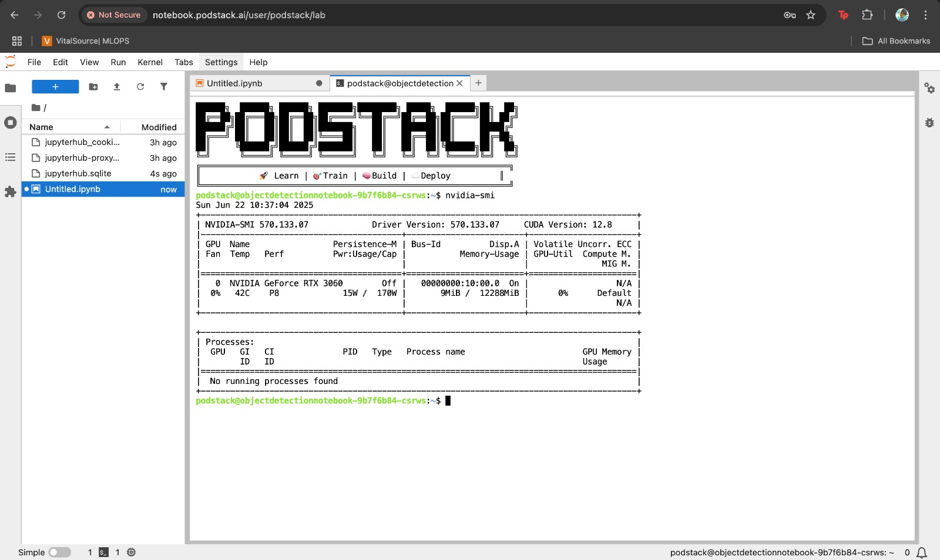
Task: Toggle the Simple interface mode switch
Action: coord(59,552)
